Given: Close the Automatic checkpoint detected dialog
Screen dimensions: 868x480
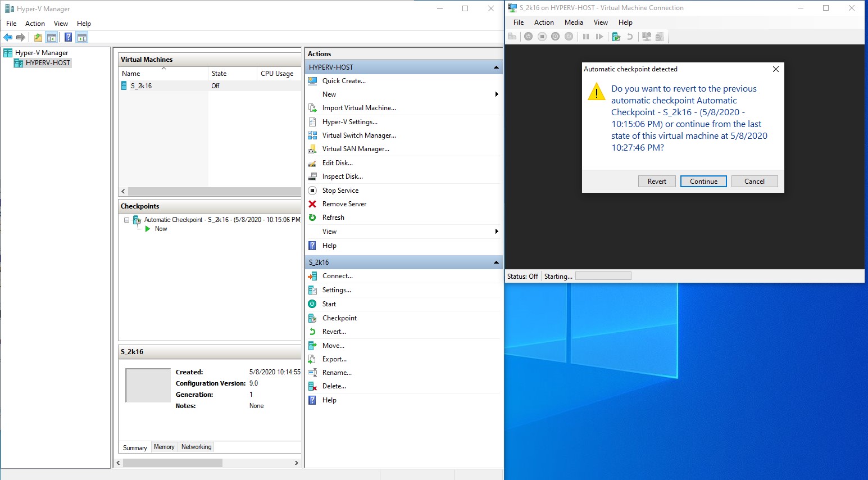Looking at the screenshot, I should point(775,69).
